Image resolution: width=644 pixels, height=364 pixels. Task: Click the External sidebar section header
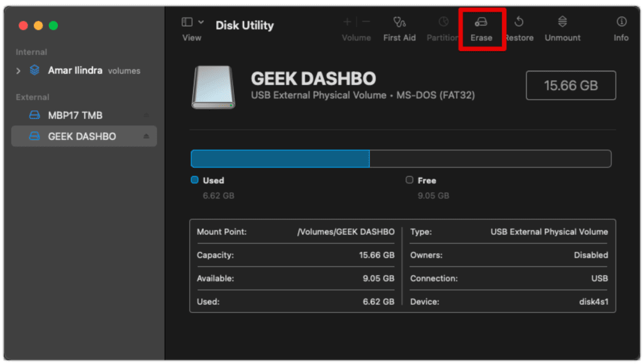pyautogui.click(x=33, y=98)
